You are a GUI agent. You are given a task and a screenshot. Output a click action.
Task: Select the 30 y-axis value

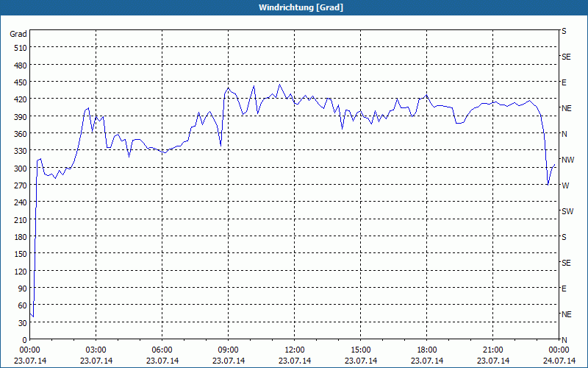pos(23,323)
